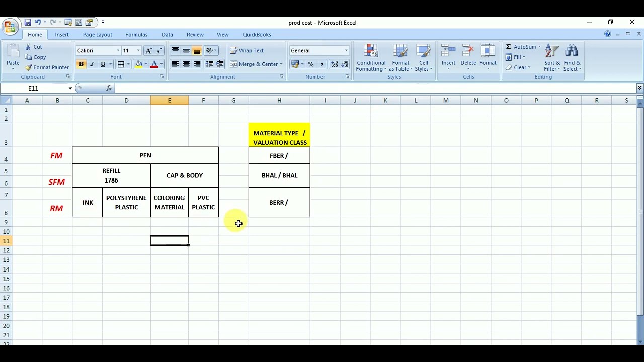Save workbook from Quick Access Toolbar
Image resolution: width=644 pixels, height=362 pixels.
click(x=28, y=22)
